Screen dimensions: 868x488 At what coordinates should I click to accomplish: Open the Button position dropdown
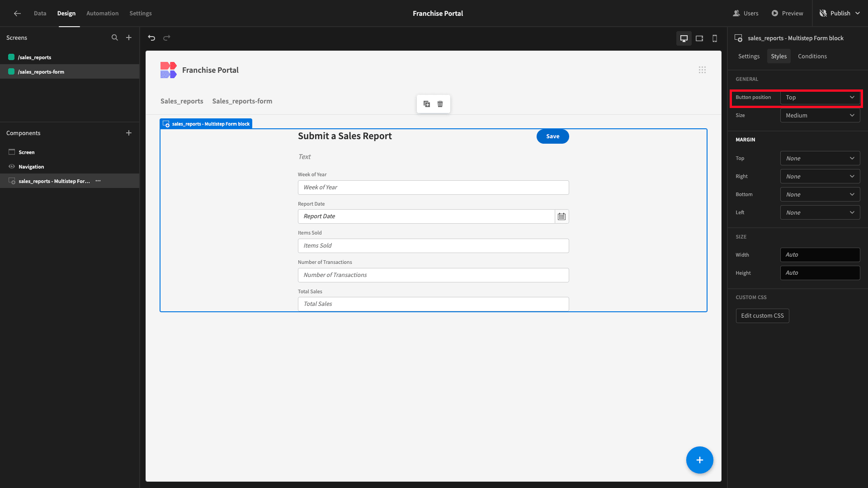820,98
